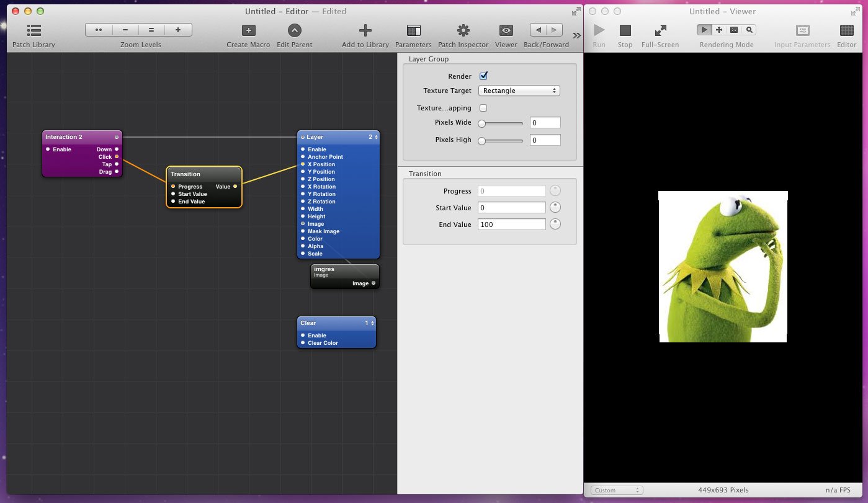Click the Layer Scale input port
Viewport: 868px width, 503px height.
[303, 254]
